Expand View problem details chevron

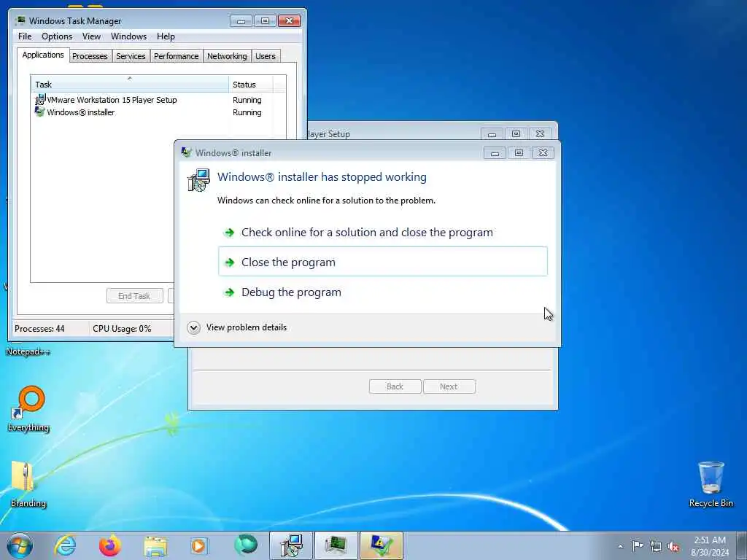click(x=193, y=327)
